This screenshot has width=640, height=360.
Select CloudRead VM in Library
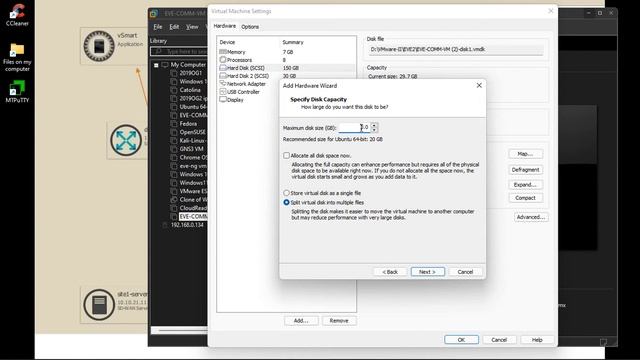click(193, 208)
